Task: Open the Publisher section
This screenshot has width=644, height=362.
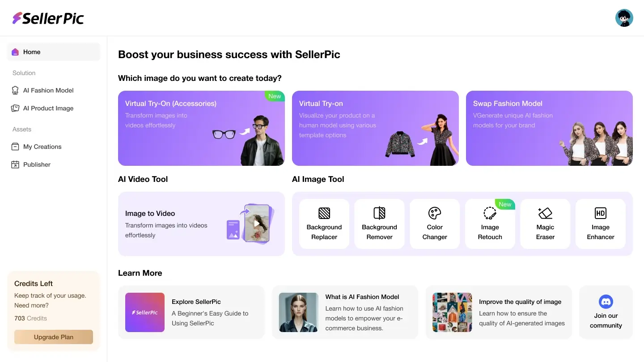Action: (36, 164)
